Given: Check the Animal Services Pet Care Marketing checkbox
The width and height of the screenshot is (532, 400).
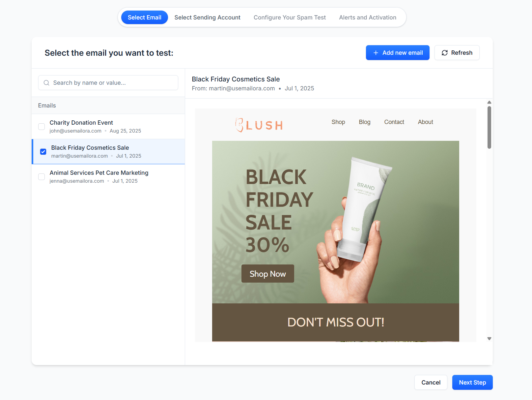Looking at the screenshot, I should (x=42, y=177).
